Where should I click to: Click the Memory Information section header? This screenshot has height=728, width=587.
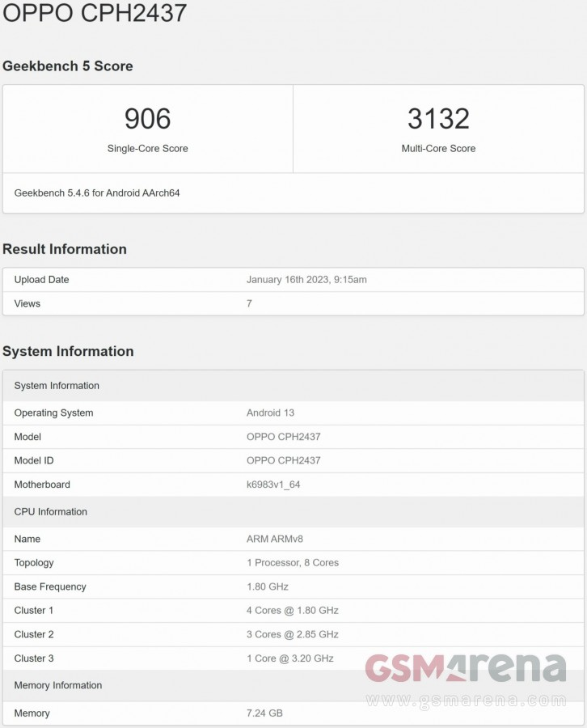[293, 685]
